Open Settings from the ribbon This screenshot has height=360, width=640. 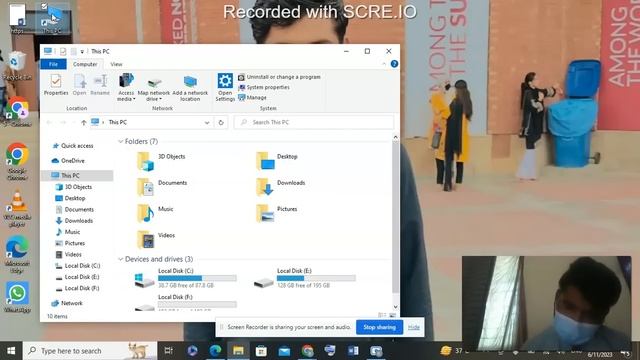[225, 87]
